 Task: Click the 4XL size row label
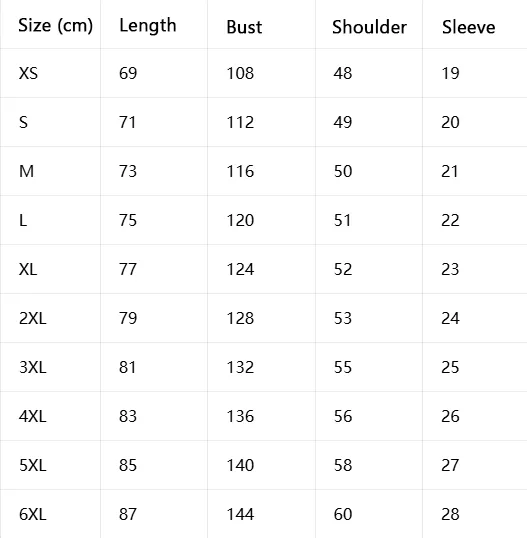point(33,417)
